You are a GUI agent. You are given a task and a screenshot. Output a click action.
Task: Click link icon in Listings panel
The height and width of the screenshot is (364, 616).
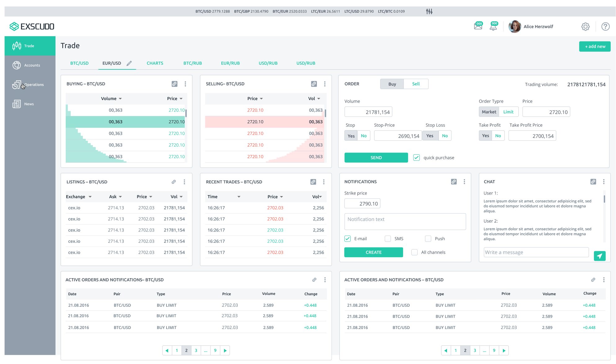174,182
